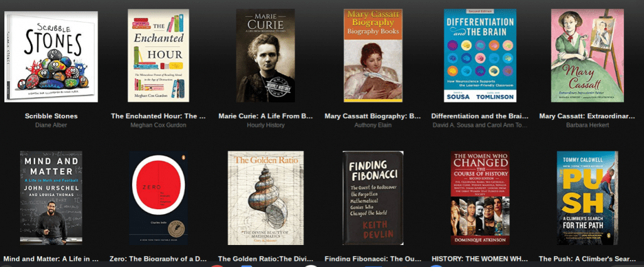This screenshot has width=644, height=267.
Task: Open Differentiation and the Brain cover
Action: click(x=480, y=55)
